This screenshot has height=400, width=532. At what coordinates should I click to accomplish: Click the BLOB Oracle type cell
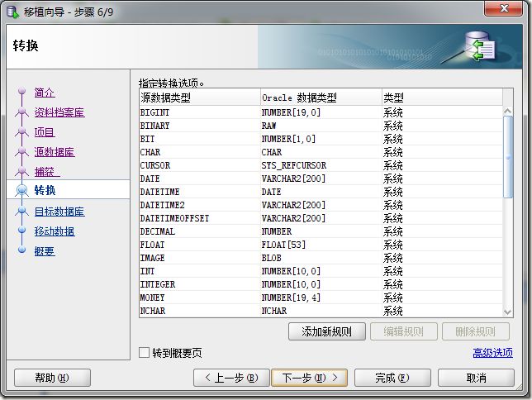click(x=321, y=258)
